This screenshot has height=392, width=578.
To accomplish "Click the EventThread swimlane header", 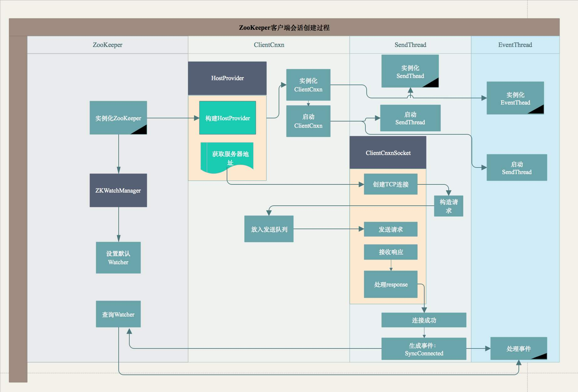I will click(515, 45).
